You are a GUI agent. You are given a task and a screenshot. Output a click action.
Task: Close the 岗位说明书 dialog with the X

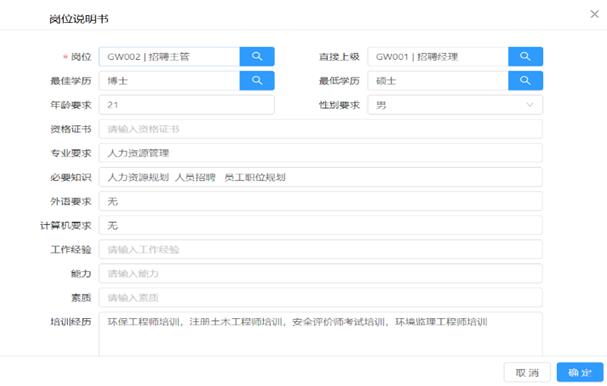[595, 14]
